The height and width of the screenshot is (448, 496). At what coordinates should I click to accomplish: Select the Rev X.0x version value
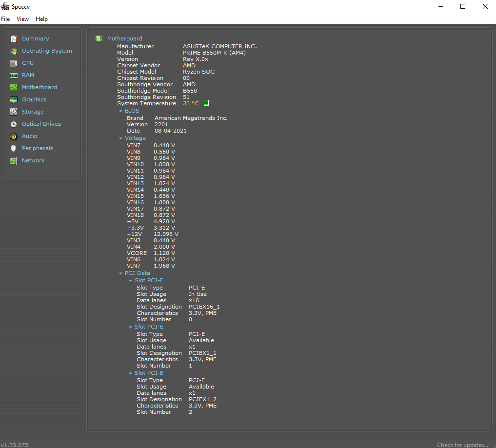tap(196, 59)
